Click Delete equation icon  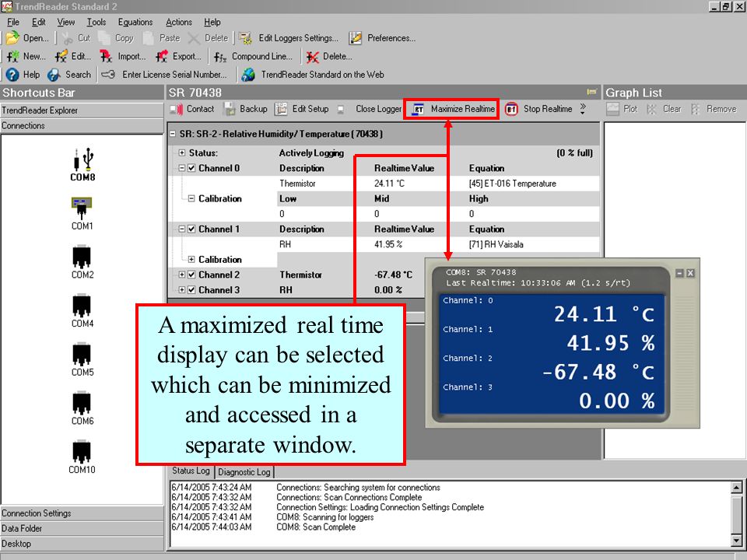coord(313,57)
